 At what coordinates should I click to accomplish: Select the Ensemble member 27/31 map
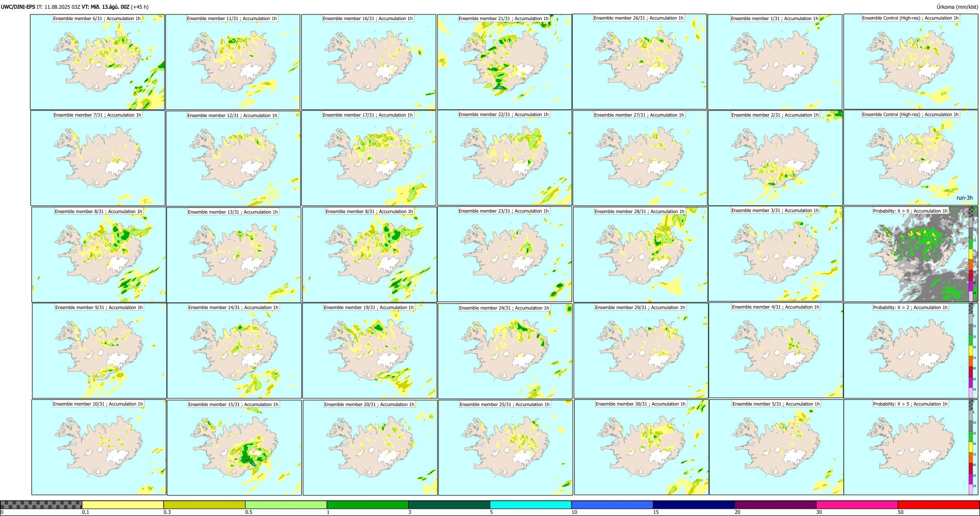(640, 158)
